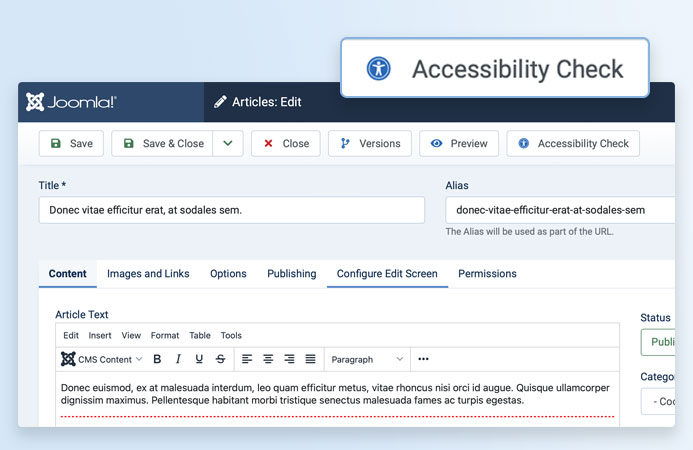Click the floppy disk icon on Save
The height and width of the screenshot is (450, 693).
coord(56,143)
